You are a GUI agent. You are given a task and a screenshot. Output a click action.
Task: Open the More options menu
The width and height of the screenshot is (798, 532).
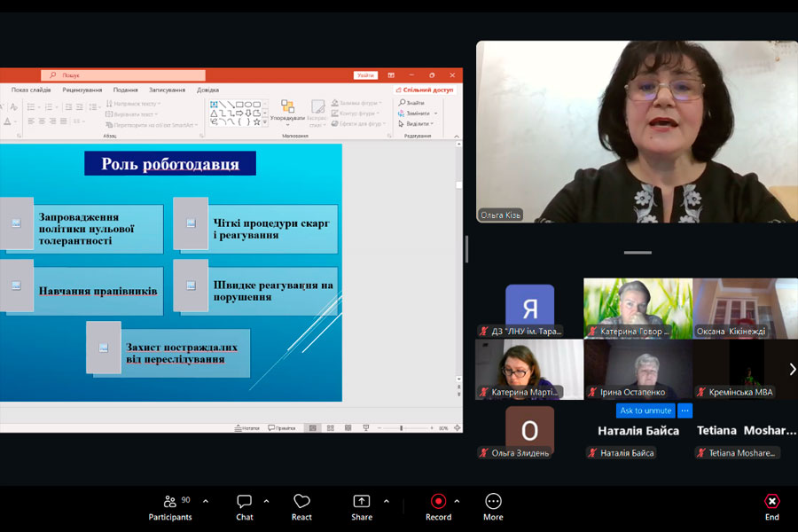493,507
